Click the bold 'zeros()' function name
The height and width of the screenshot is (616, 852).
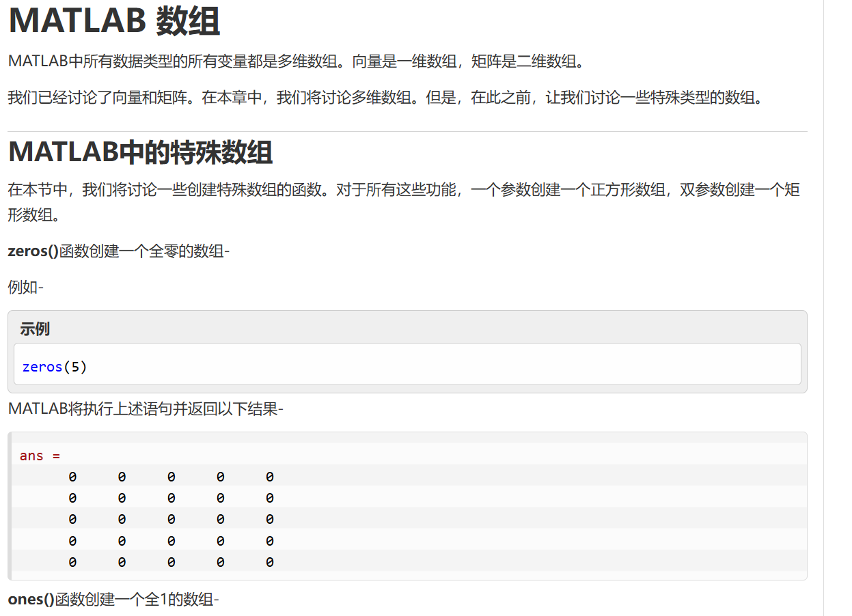(33, 251)
